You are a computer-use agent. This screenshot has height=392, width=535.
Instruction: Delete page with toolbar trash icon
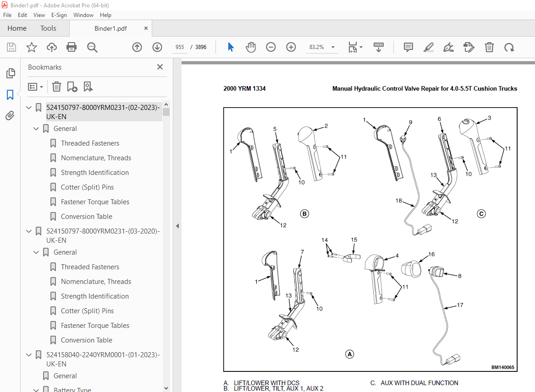489,47
